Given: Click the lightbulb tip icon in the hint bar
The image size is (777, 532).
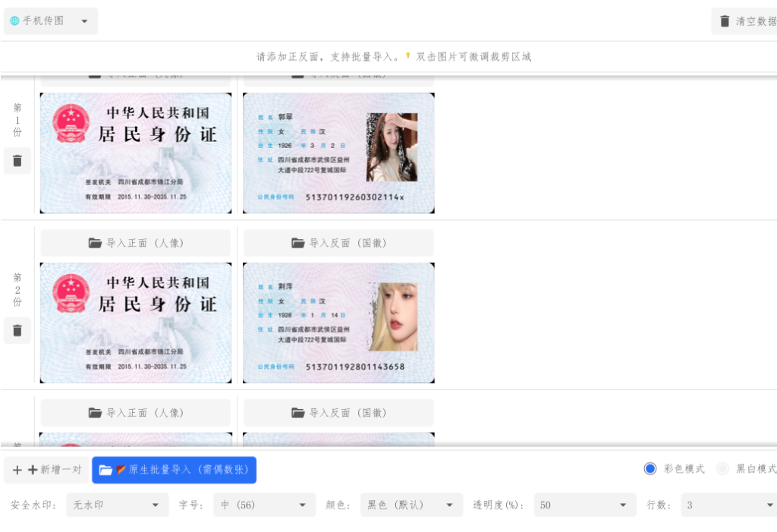Looking at the screenshot, I should click(x=407, y=55).
